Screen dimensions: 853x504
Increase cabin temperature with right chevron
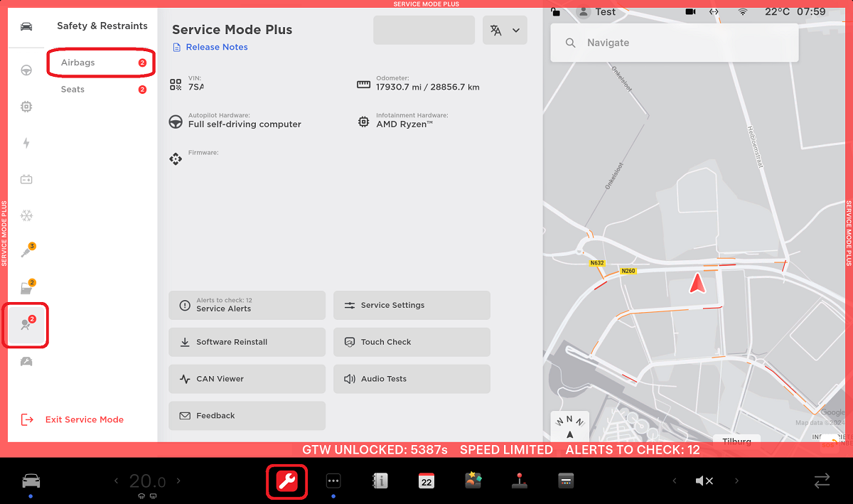pyautogui.click(x=178, y=481)
